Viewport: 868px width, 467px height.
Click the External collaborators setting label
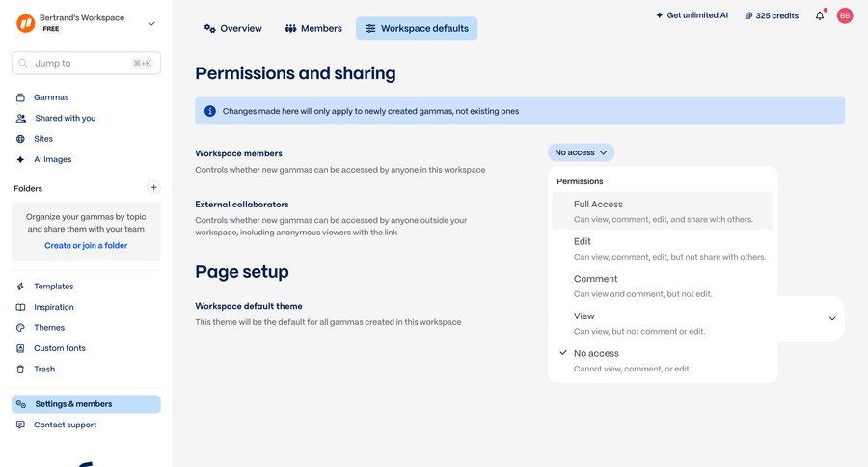(242, 205)
